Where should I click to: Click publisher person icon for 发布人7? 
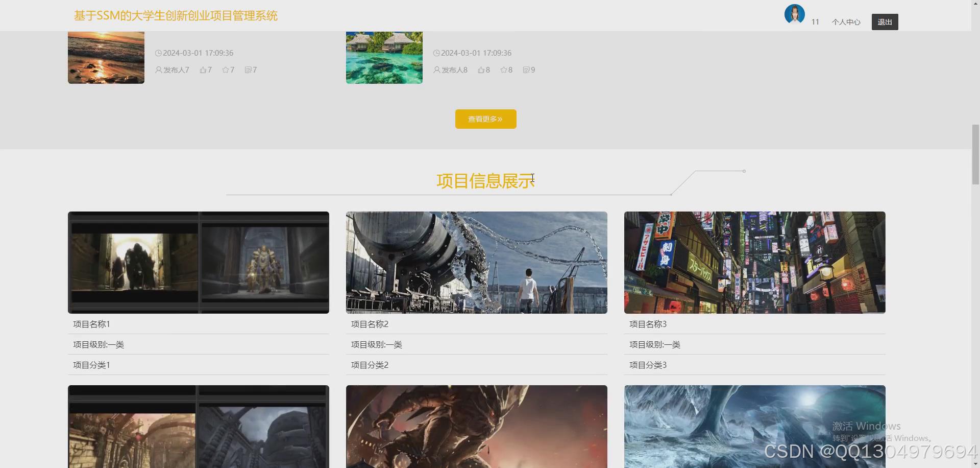(x=159, y=70)
